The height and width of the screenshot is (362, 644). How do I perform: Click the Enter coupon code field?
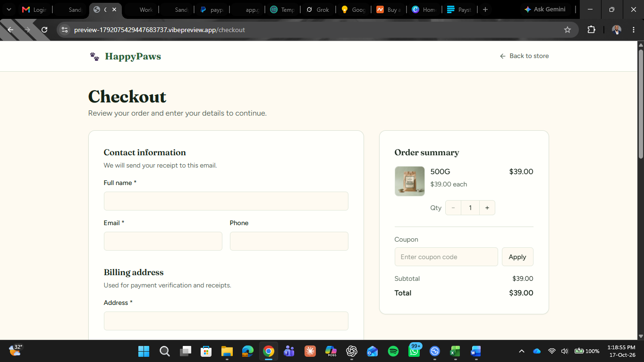click(x=446, y=257)
